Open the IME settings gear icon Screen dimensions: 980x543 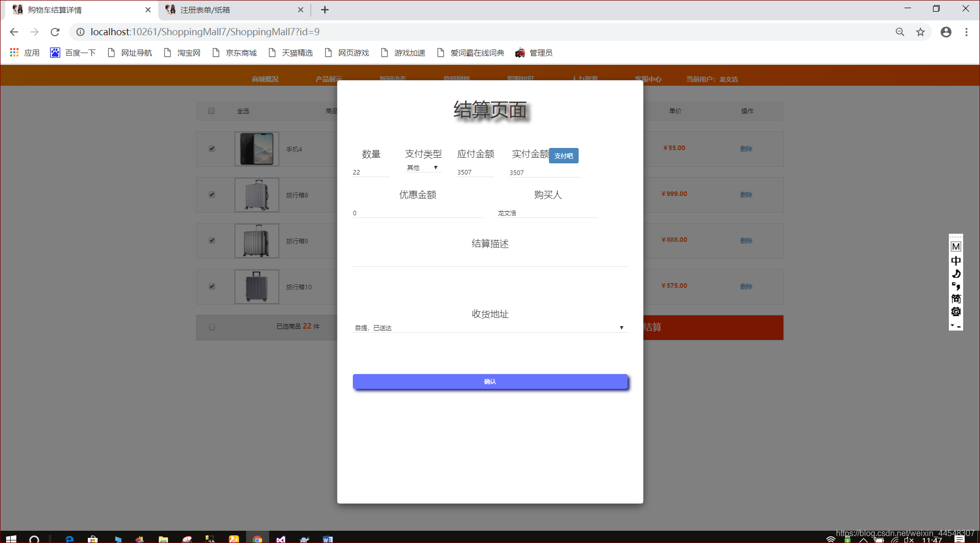coord(955,312)
